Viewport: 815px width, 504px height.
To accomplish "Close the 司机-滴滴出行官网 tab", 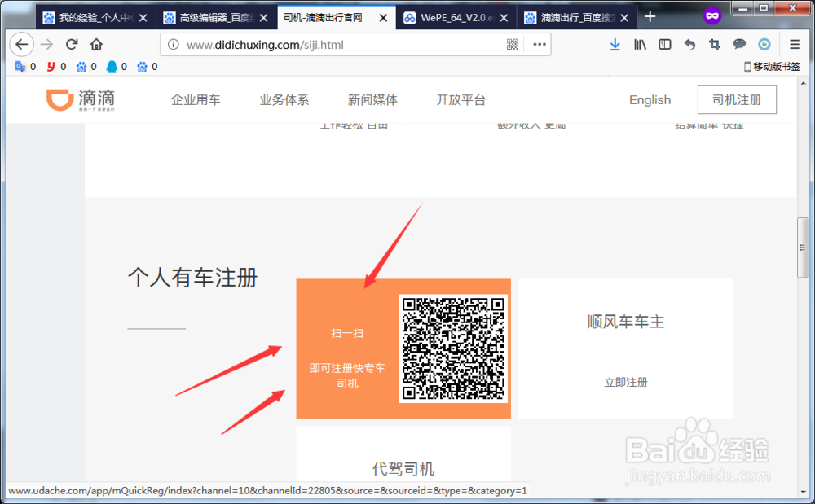I will point(383,18).
